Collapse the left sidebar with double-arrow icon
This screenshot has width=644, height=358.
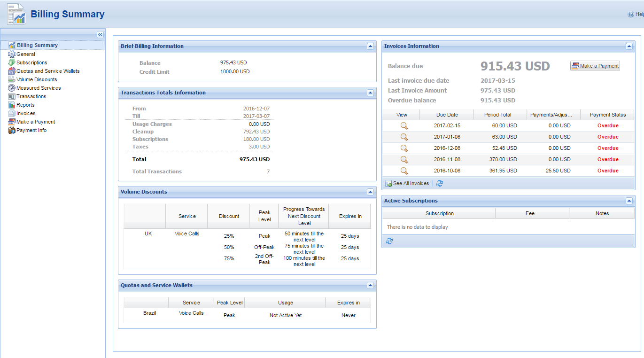point(100,35)
